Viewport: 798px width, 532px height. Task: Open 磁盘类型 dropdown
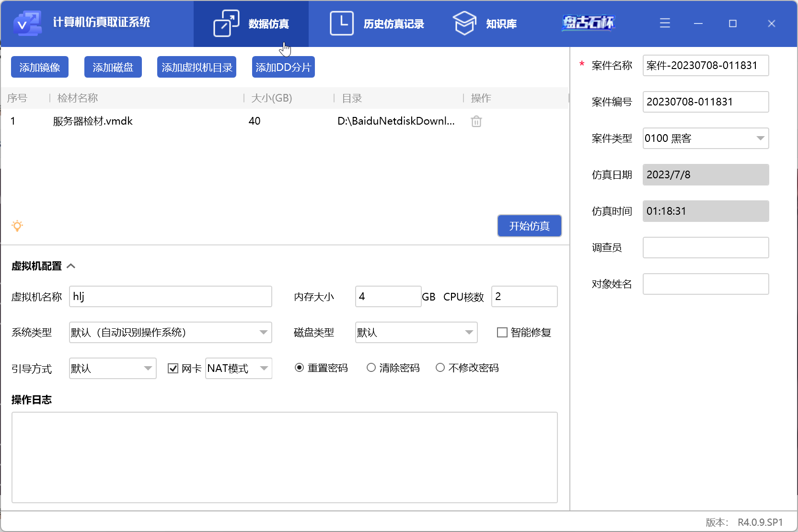tap(416, 332)
